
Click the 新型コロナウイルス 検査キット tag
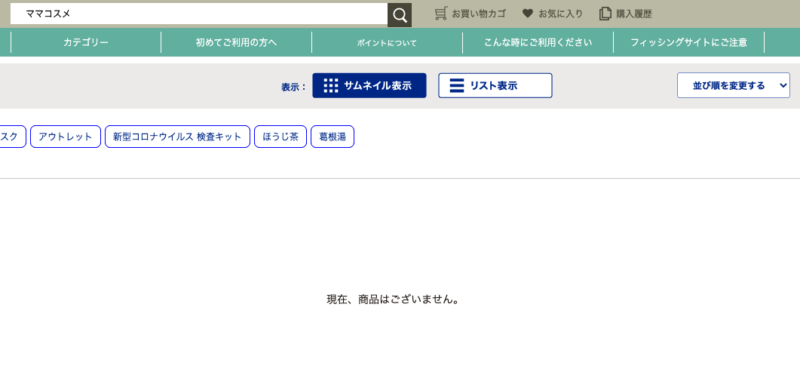pyautogui.click(x=178, y=137)
